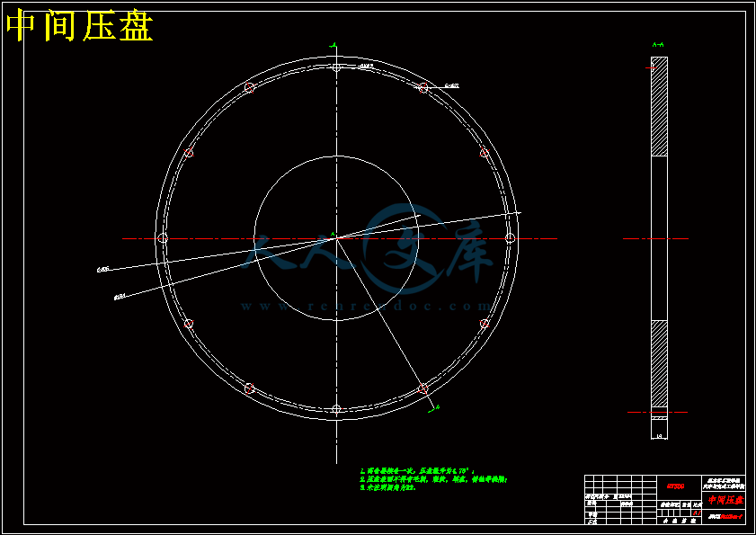Image resolution: width=756 pixels, height=535 pixels.
Task: Click the red material text in title block
Action: pos(675,486)
